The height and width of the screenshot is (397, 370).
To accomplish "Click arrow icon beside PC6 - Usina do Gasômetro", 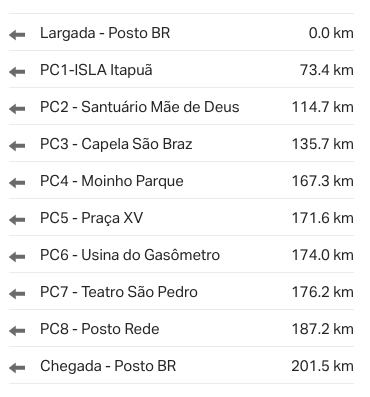I will [17, 256].
